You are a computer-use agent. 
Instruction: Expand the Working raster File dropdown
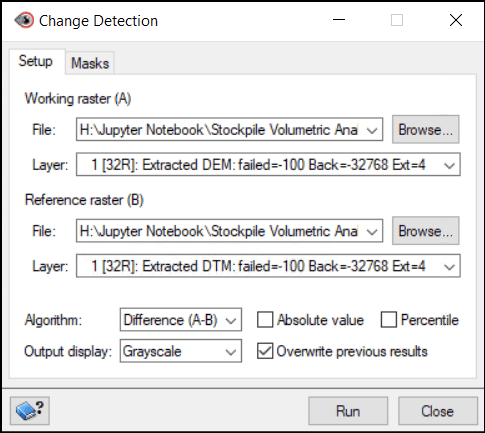pyautogui.click(x=229, y=129)
